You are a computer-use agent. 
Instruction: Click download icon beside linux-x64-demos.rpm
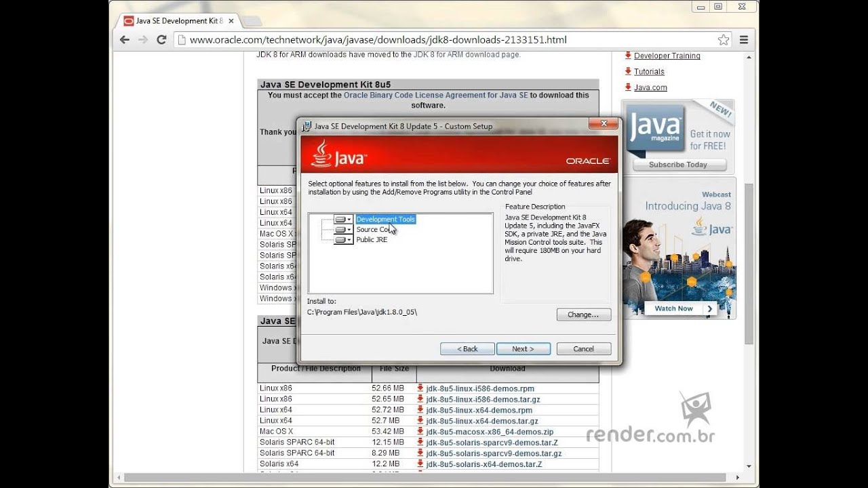pyautogui.click(x=420, y=410)
